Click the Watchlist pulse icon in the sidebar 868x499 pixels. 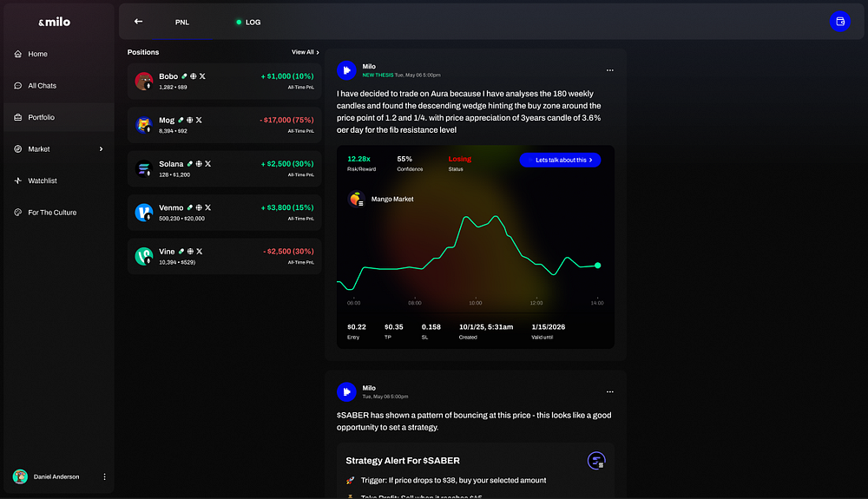click(x=18, y=181)
